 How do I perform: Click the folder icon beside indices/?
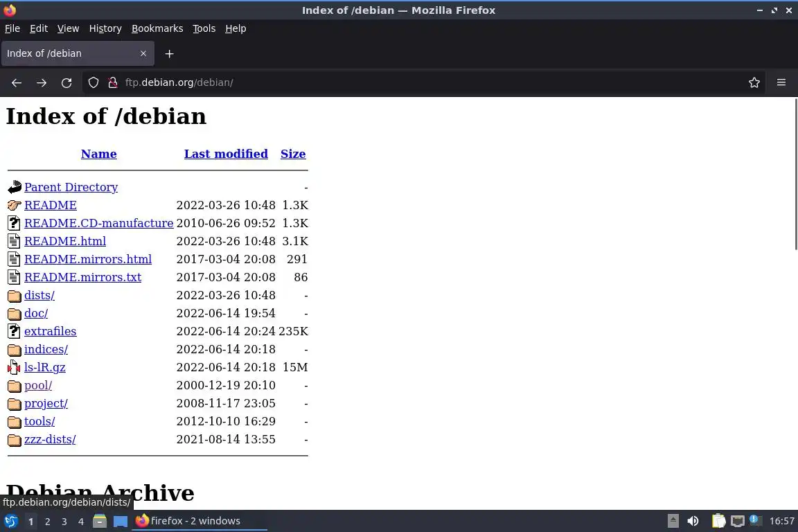click(15, 350)
